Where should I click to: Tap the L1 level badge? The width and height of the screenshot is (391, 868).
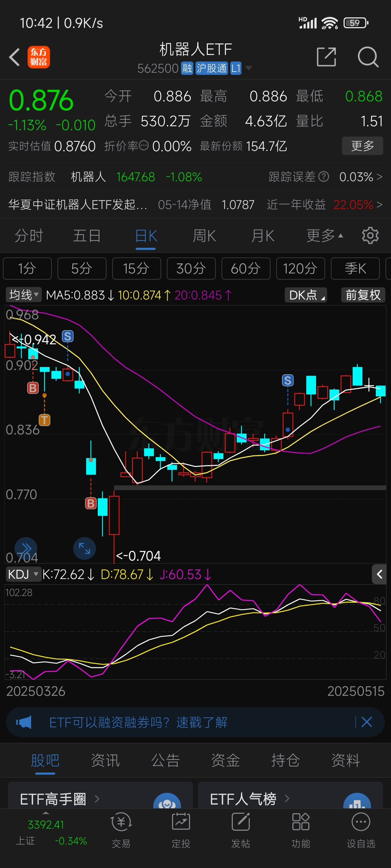click(236, 68)
